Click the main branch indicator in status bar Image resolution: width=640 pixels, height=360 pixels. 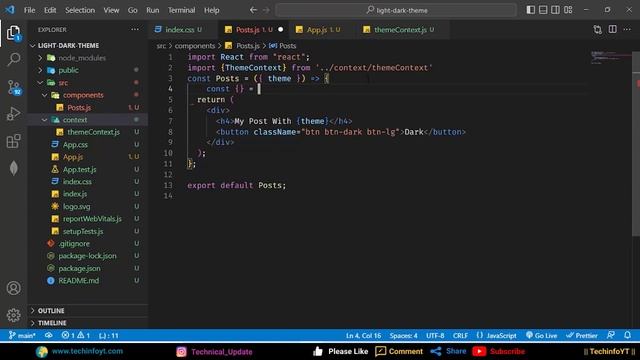[22, 336]
